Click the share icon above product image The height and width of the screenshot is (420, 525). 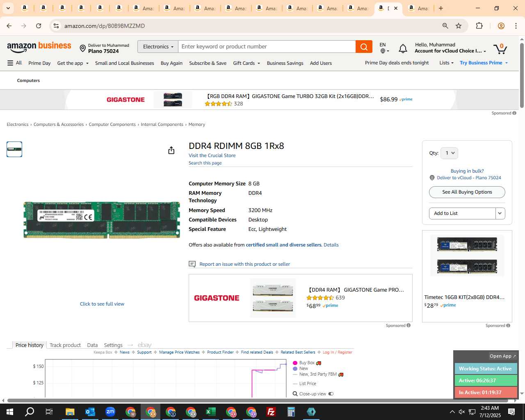click(171, 151)
